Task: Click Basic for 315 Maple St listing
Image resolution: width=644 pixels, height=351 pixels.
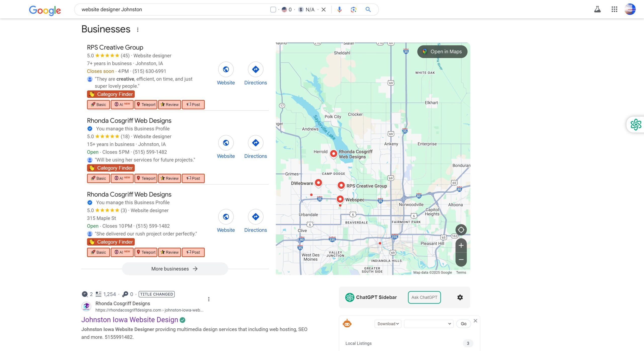Action: [98, 252]
